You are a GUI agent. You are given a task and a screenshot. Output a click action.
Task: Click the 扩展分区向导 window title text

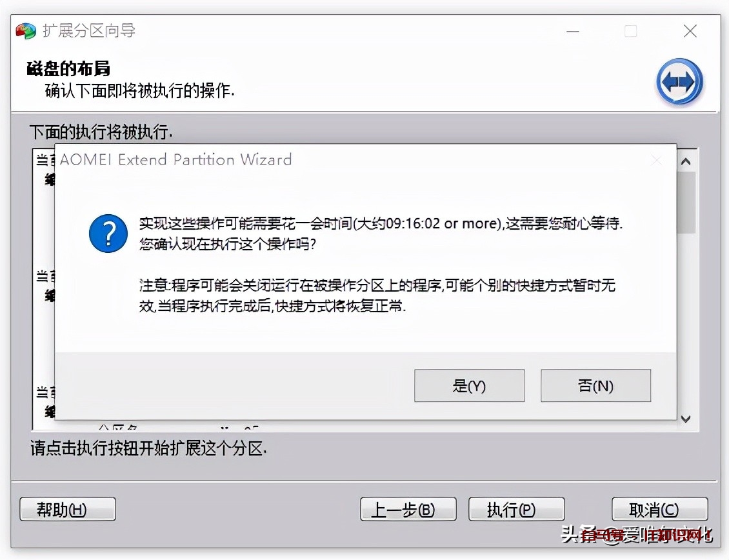[89, 31]
